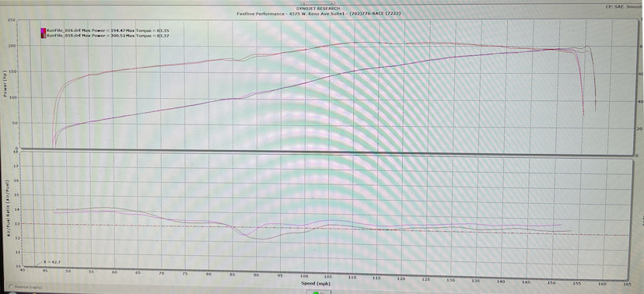Screen dimensions: 644x294
Task: Click the Speed (mph) axis label
Action: click(317, 284)
